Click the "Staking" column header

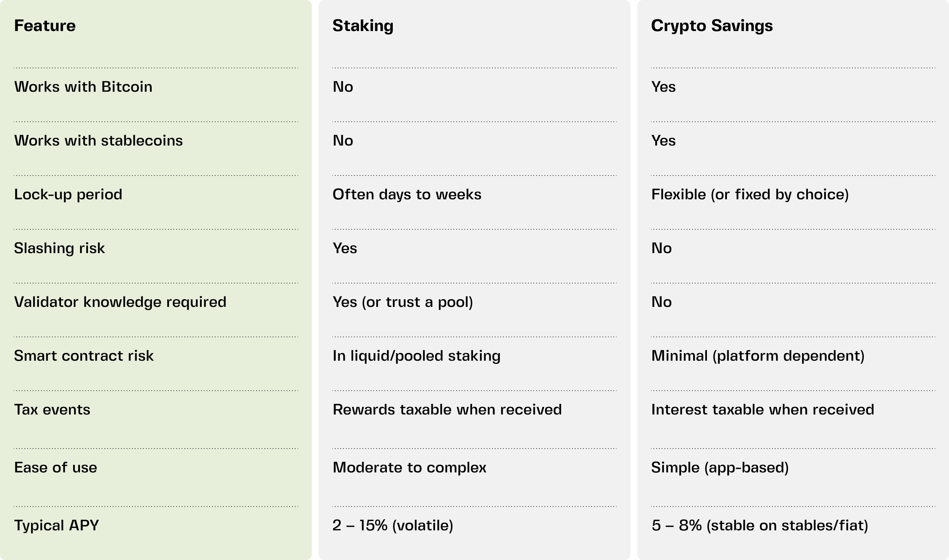pos(363,26)
